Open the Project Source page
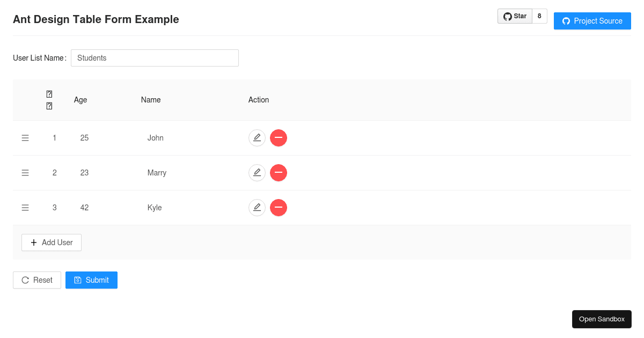644x338 pixels. [x=592, y=21]
